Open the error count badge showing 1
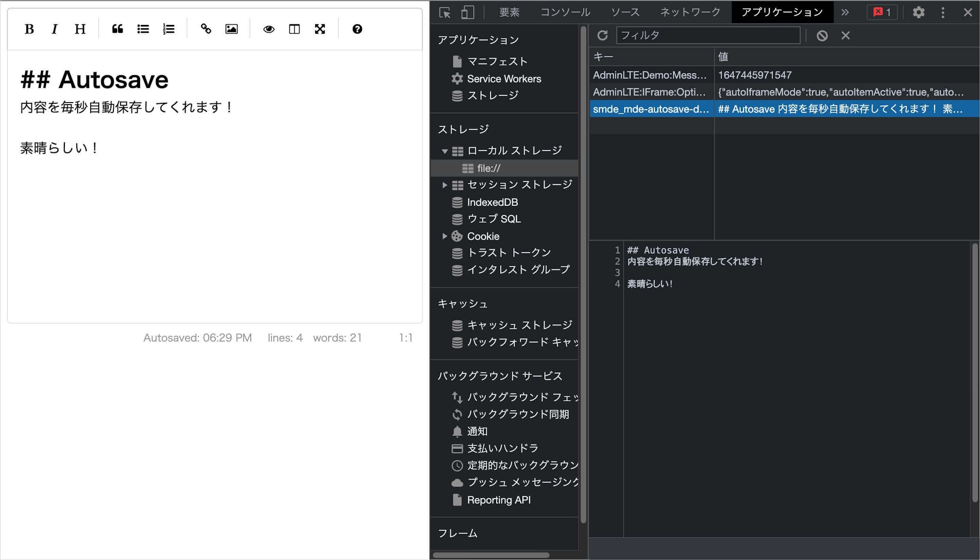Image resolution: width=980 pixels, height=560 pixels. pyautogui.click(x=882, y=12)
